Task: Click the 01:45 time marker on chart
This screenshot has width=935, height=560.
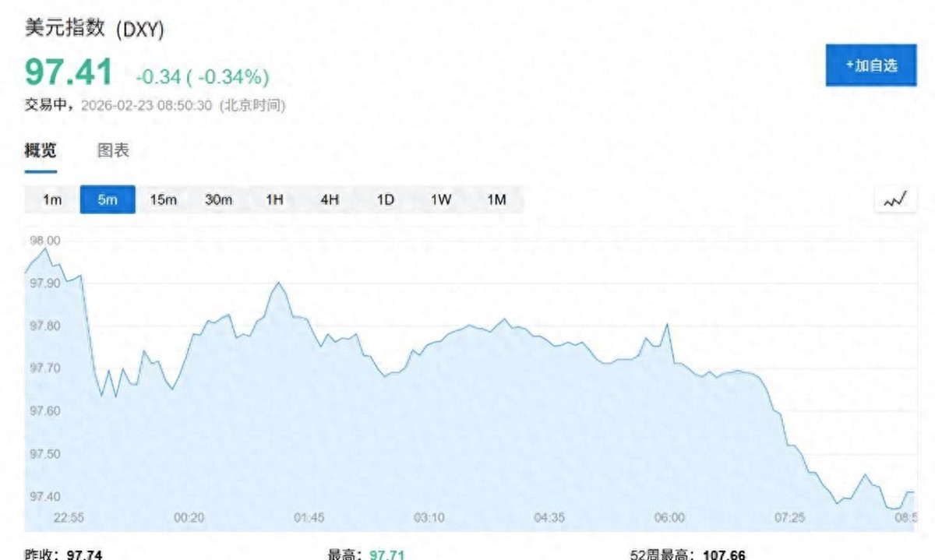Action: click(309, 518)
